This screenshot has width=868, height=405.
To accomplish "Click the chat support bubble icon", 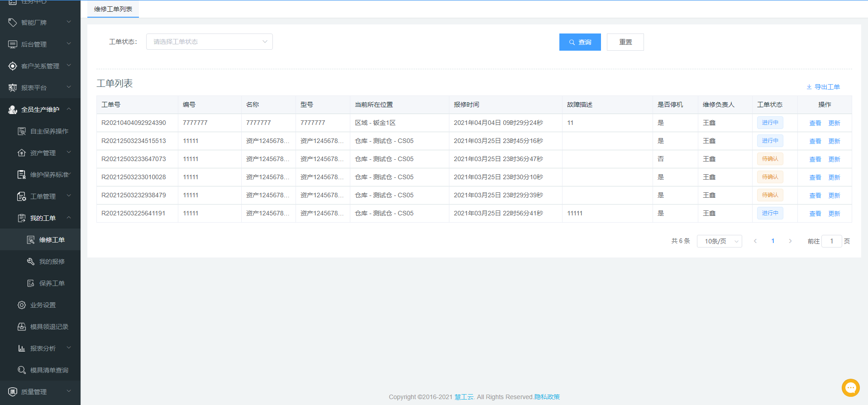I will 850,388.
